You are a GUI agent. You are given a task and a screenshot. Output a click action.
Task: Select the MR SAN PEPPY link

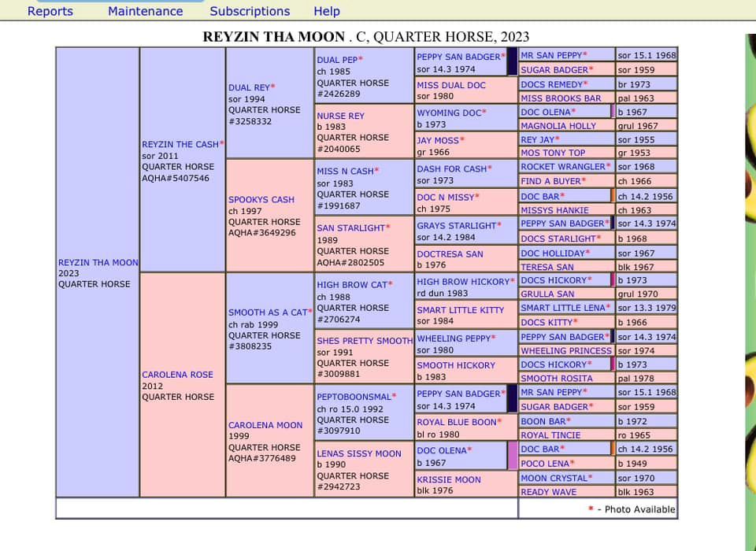(x=550, y=55)
